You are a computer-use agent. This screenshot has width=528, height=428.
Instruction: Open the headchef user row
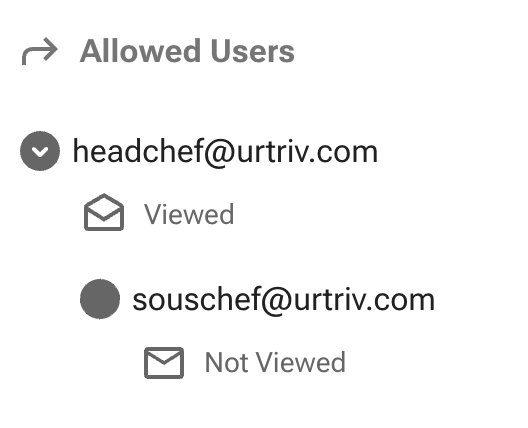(x=199, y=151)
